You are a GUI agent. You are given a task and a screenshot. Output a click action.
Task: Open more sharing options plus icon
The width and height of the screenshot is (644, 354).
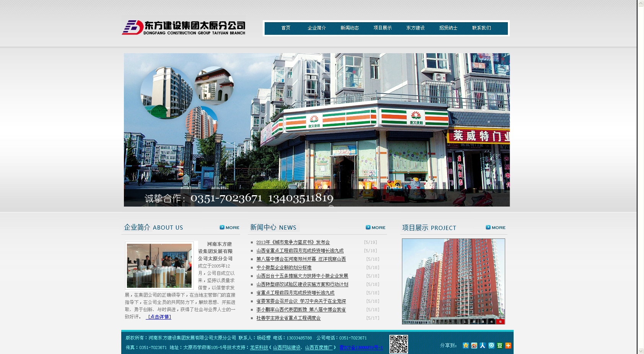coord(508,346)
